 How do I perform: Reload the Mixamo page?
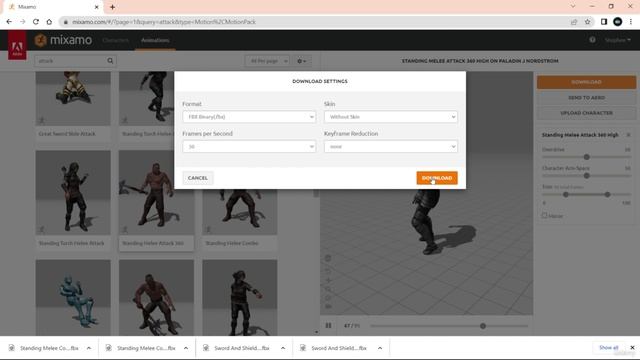36,22
